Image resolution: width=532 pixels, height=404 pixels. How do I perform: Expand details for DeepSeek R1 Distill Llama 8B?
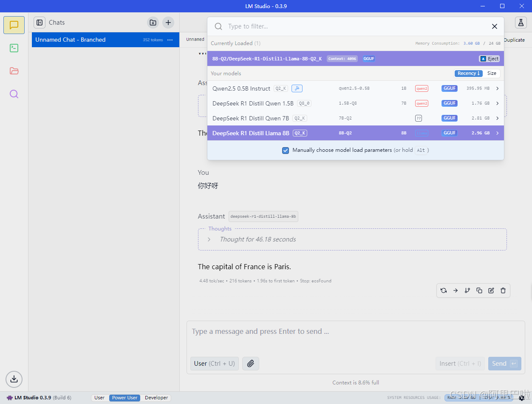tap(497, 133)
